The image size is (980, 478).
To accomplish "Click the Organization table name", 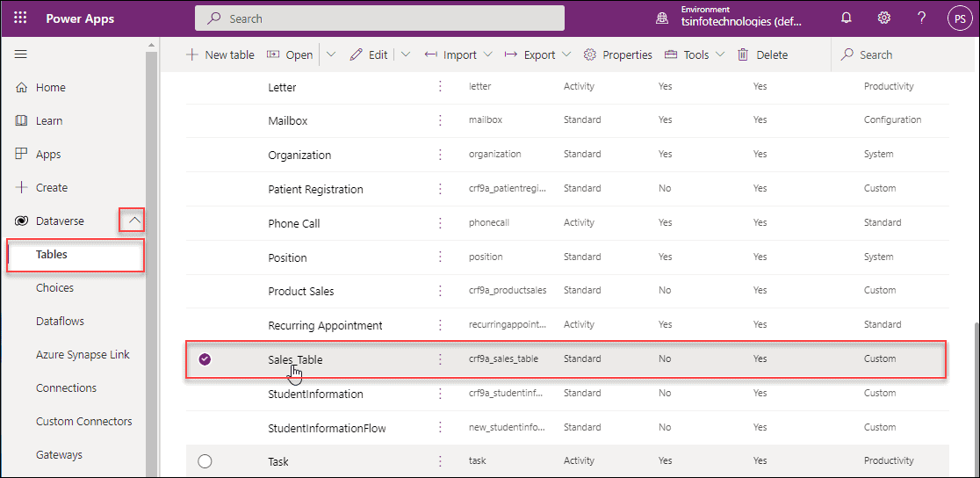I will (x=299, y=156).
